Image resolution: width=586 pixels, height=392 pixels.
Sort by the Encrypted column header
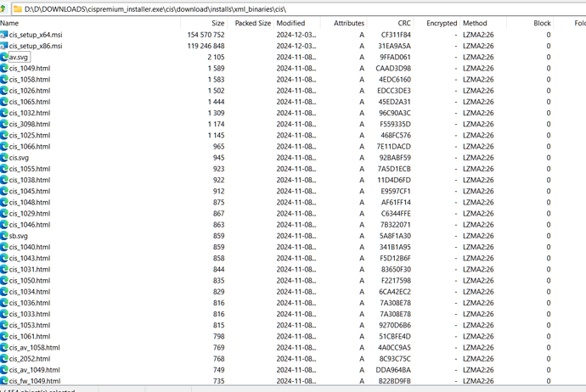(x=437, y=23)
